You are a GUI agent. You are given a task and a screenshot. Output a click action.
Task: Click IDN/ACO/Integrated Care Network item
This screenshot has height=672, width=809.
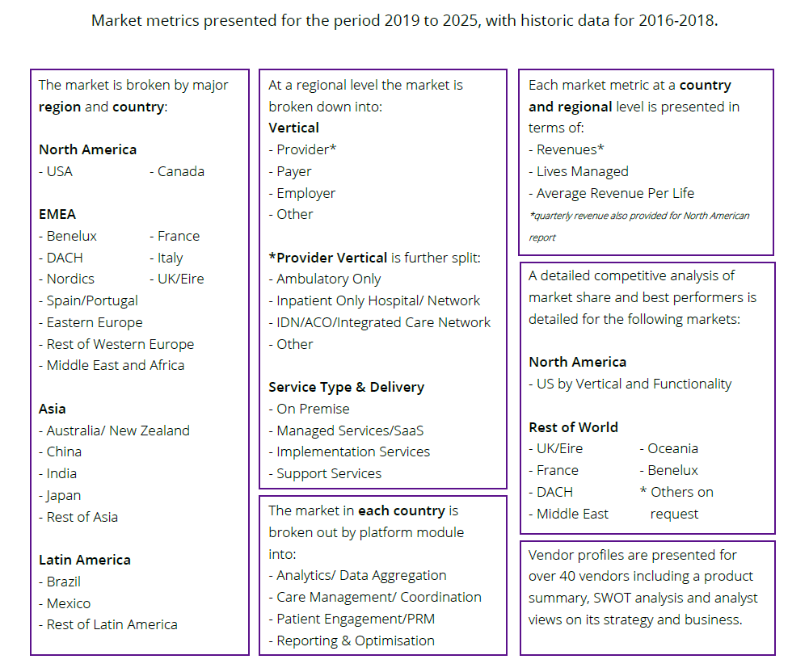tap(379, 322)
